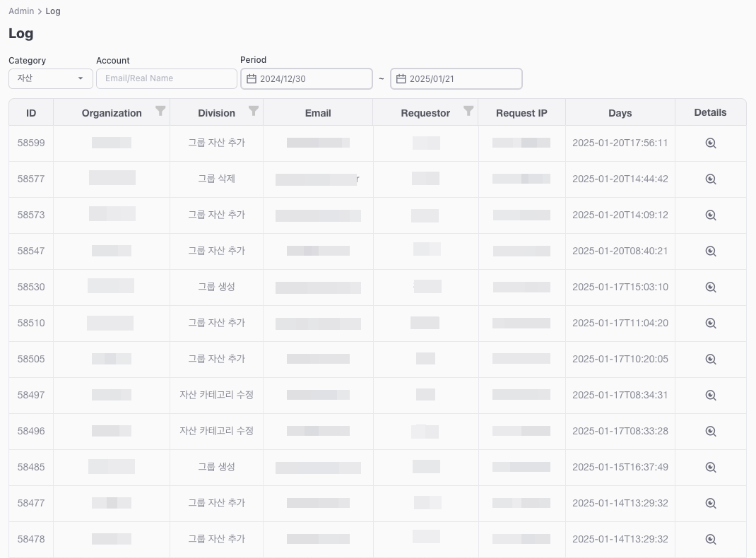Image resolution: width=756 pixels, height=558 pixels.
Task: Click the Days column header
Action: [x=620, y=113]
